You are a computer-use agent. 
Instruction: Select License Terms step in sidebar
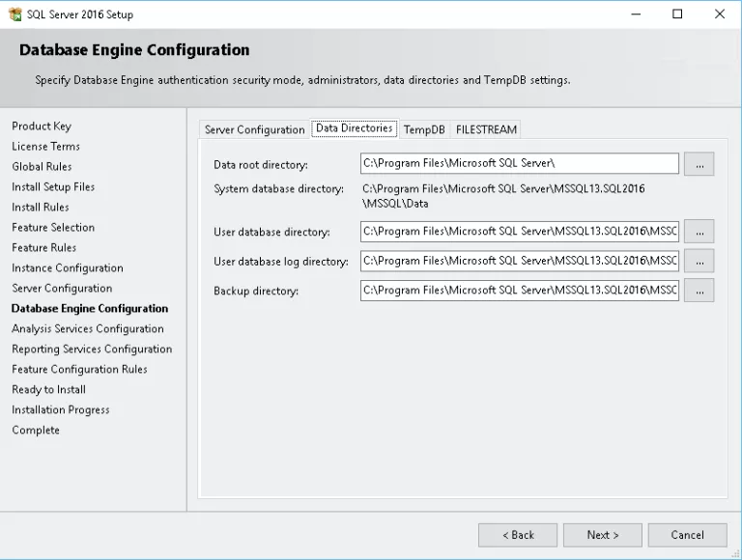pos(46,147)
